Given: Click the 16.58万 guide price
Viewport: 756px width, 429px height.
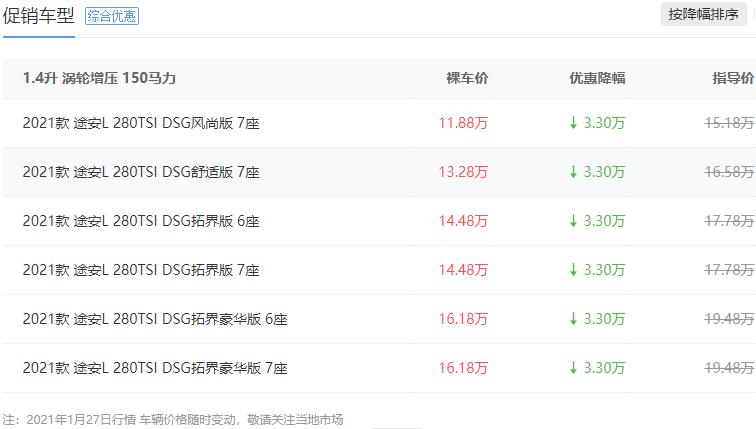Looking at the screenshot, I should (x=729, y=172).
